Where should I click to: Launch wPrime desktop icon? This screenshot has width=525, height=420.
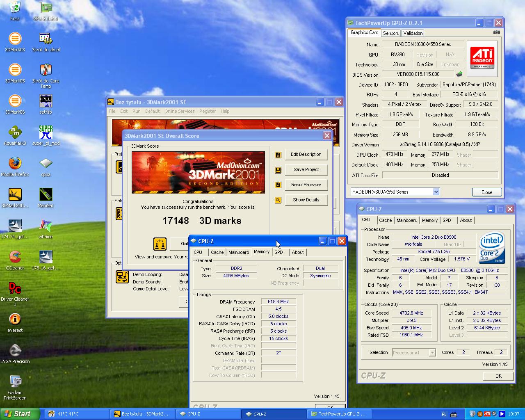pyautogui.click(x=46, y=229)
